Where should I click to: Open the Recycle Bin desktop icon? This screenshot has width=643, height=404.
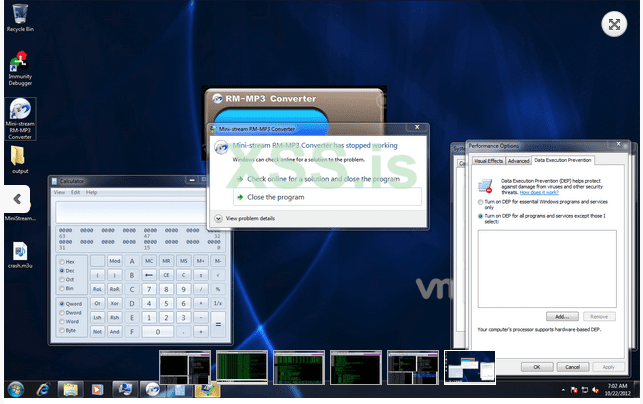pyautogui.click(x=17, y=16)
